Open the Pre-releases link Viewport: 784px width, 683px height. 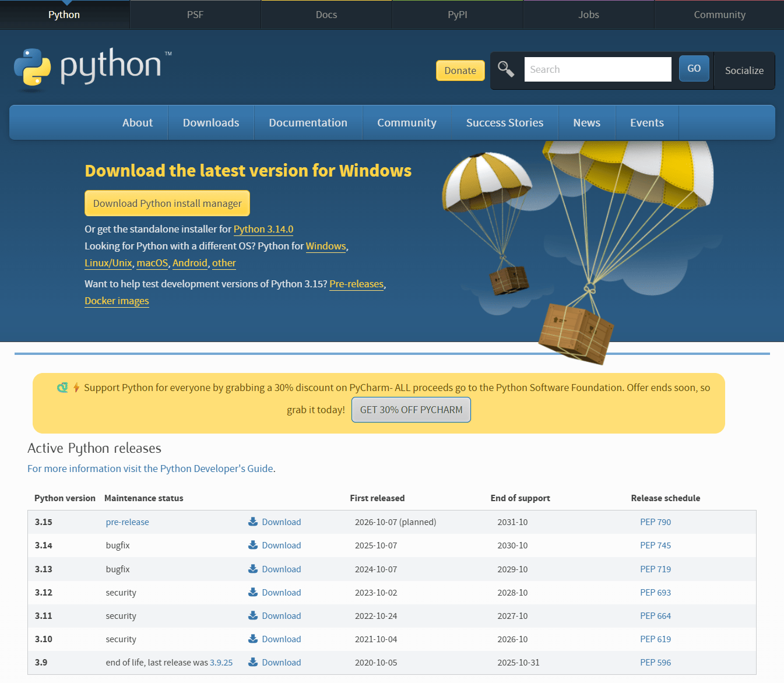coord(356,284)
